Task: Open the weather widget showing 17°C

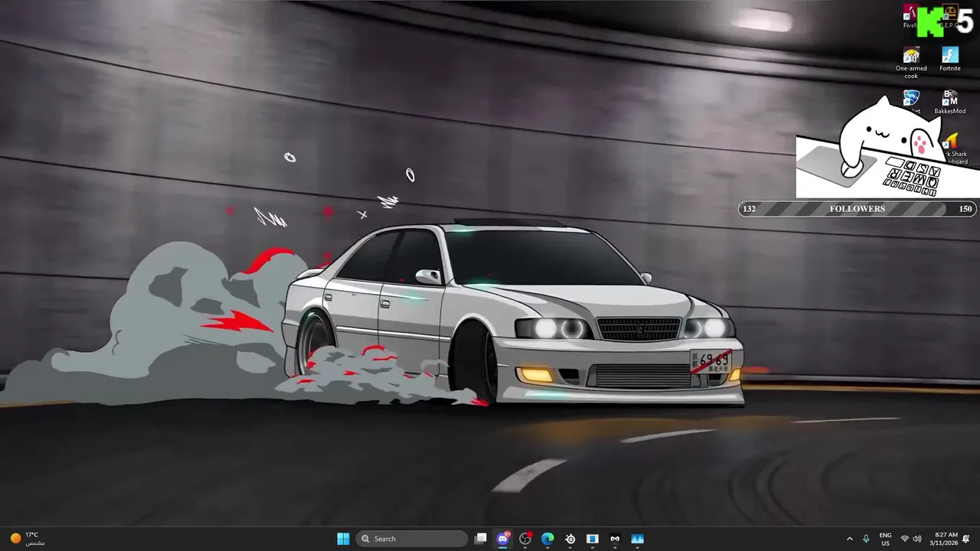Action: [x=28, y=539]
